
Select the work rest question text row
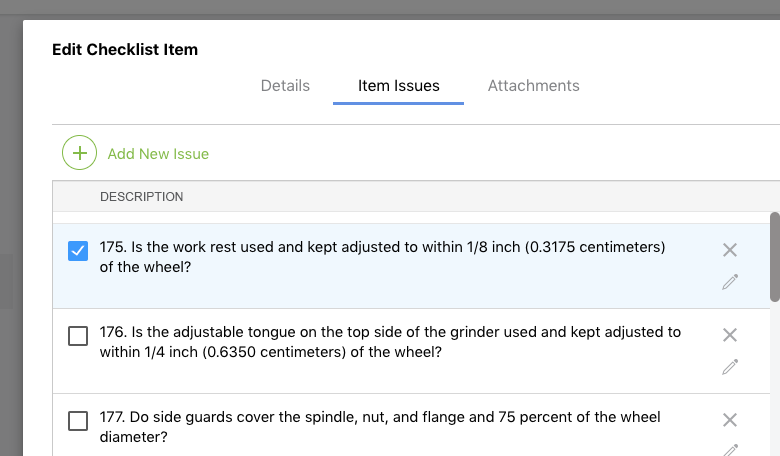coord(383,257)
